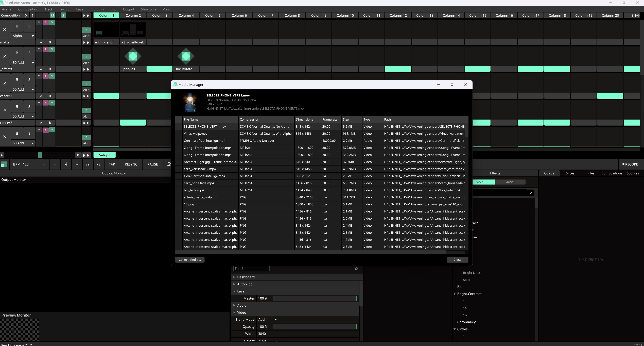Expand the Dashboard section
The width and height of the screenshot is (644, 346).
tap(246, 277)
